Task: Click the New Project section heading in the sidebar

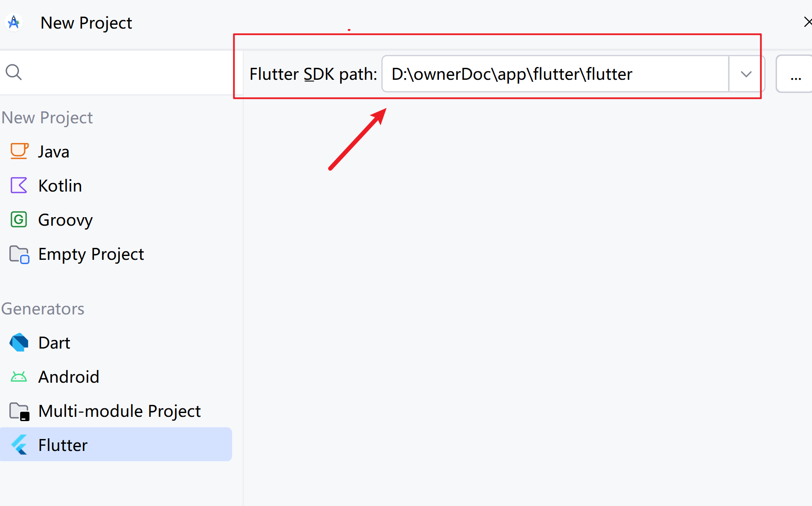Action: [x=47, y=117]
